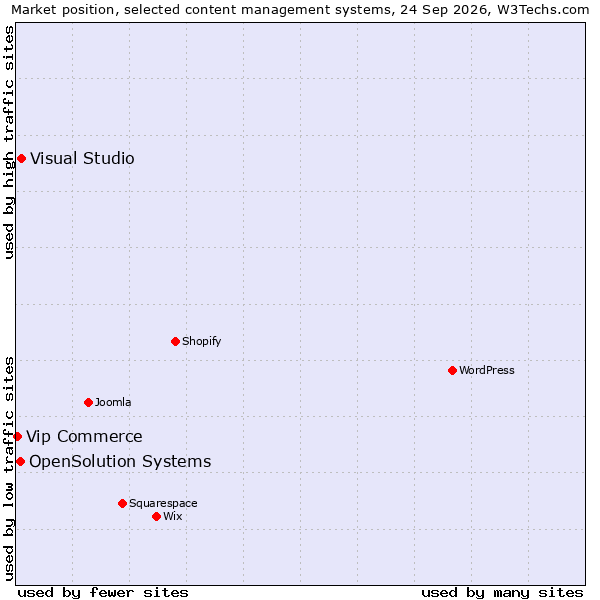Click the Wix red diamond marker

click(x=156, y=517)
